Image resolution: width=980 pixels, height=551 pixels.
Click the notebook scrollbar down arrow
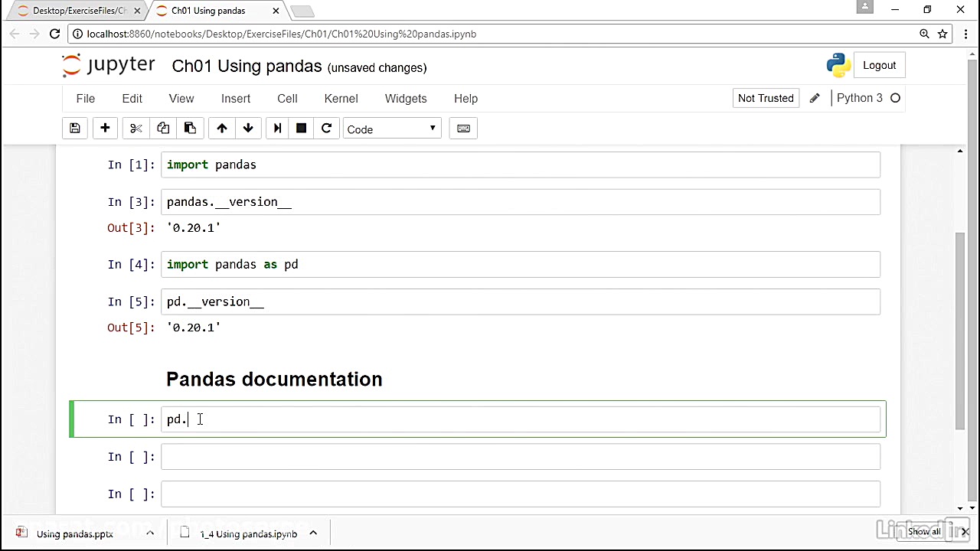(x=960, y=508)
